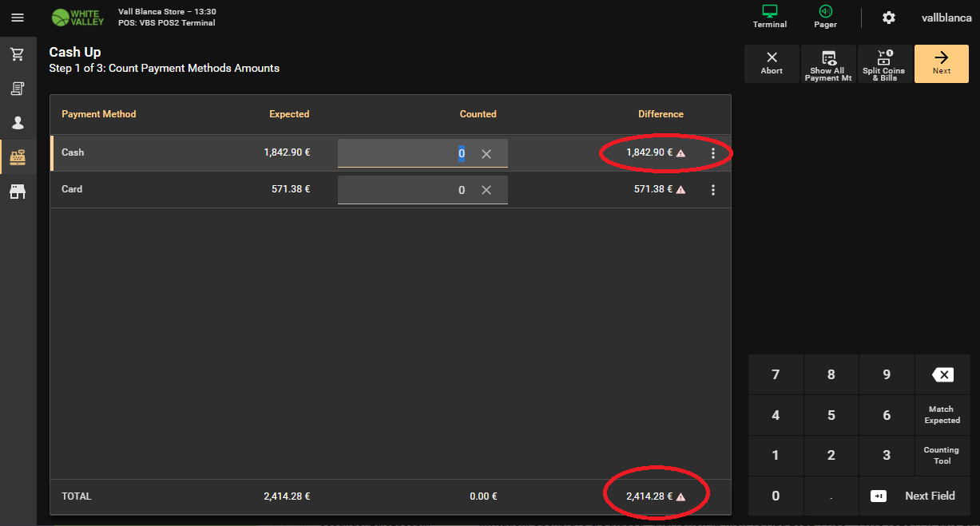Open the receipts list in sidebar
Screen dimensions: 980x526
coord(18,89)
